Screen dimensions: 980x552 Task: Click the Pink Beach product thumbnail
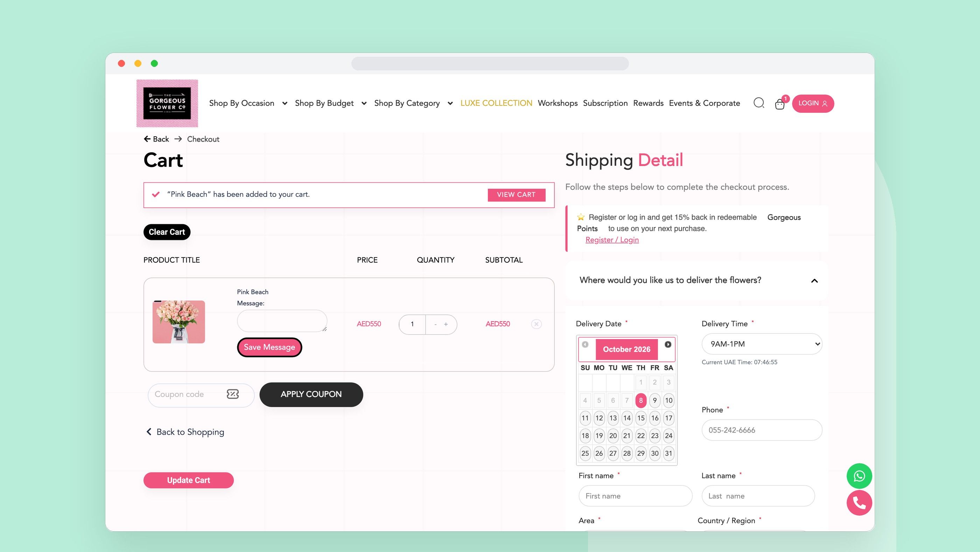[x=178, y=322]
